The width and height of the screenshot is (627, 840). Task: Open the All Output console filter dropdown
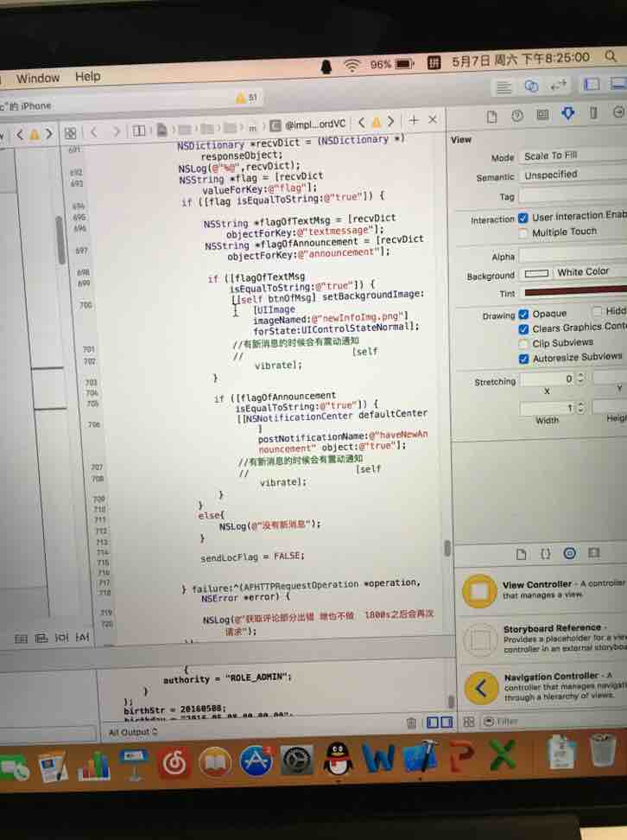(x=132, y=732)
